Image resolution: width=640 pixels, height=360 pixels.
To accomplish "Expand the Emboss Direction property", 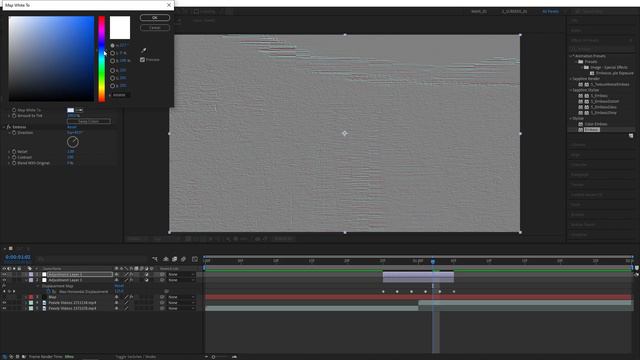I will coord(9,133).
